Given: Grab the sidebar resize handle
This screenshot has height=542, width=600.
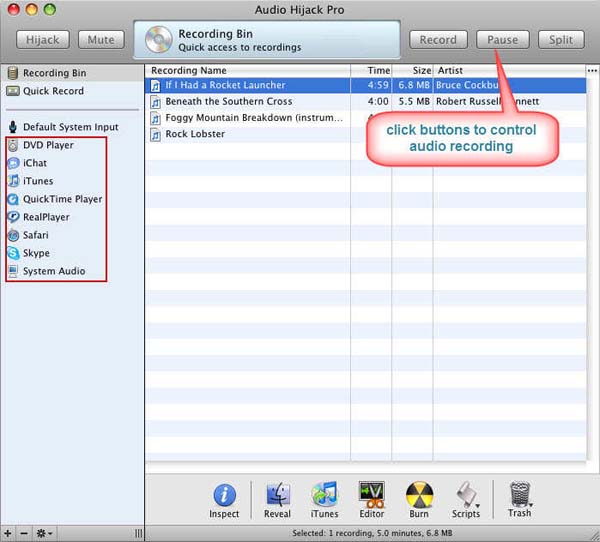Looking at the screenshot, I should click(138, 533).
